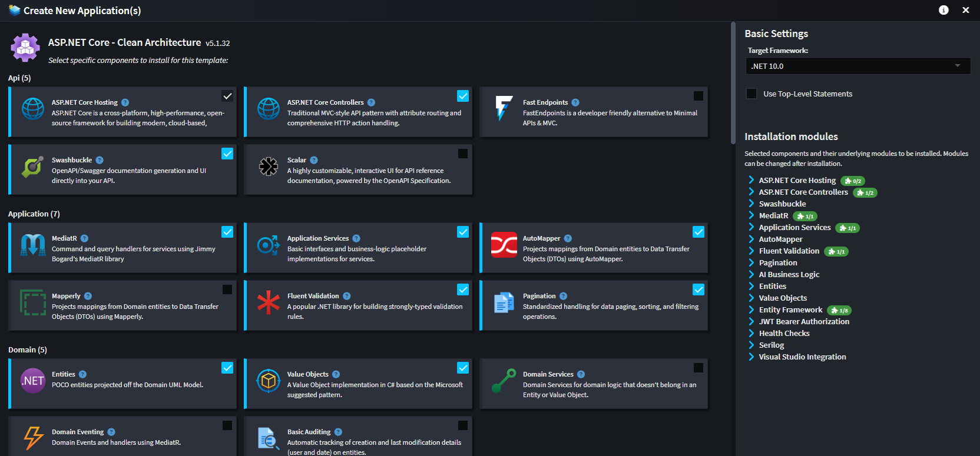Uncheck the ASP.NET Core Controllers component
980x456 pixels.
coord(463,96)
